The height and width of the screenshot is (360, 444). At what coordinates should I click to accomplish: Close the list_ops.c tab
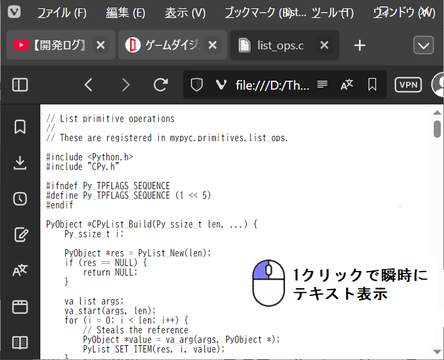[324, 45]
